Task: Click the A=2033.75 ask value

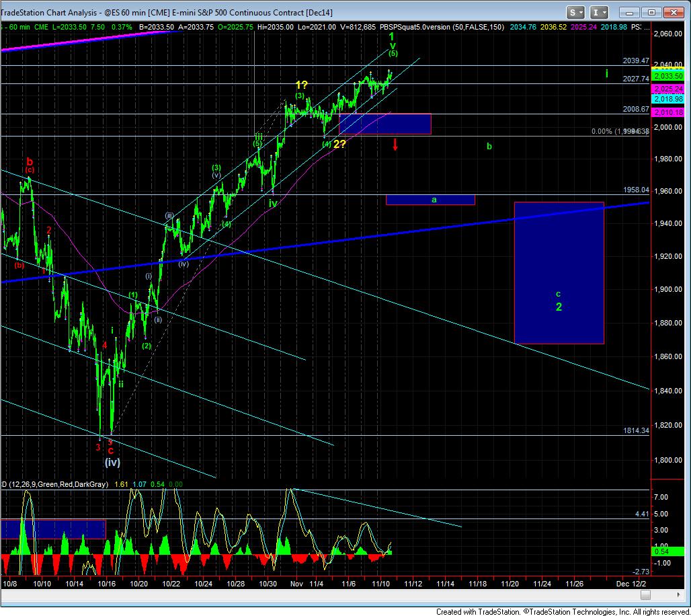Action: [x=196, y=27]
